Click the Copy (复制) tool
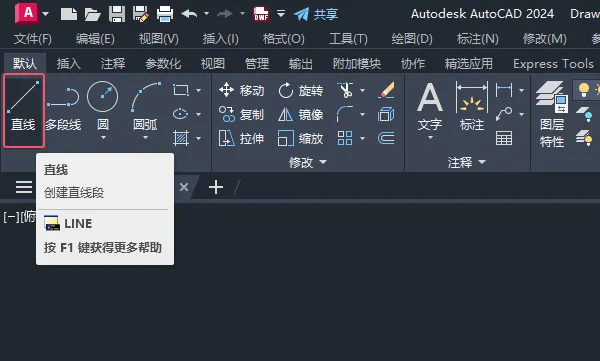The image size is (600, 361). click(241, 114)
